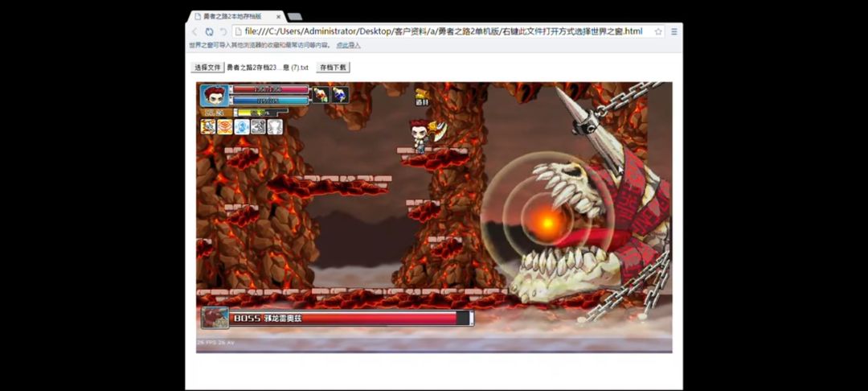The image size is (868, 391).
Task: Activate the blue ice skill icon
Action: (242, 127)
